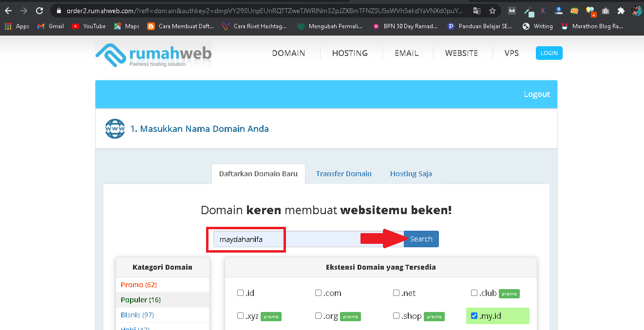Switch to the Transfer Domain tab
This screenshot has width=644, height=330.
343,174
